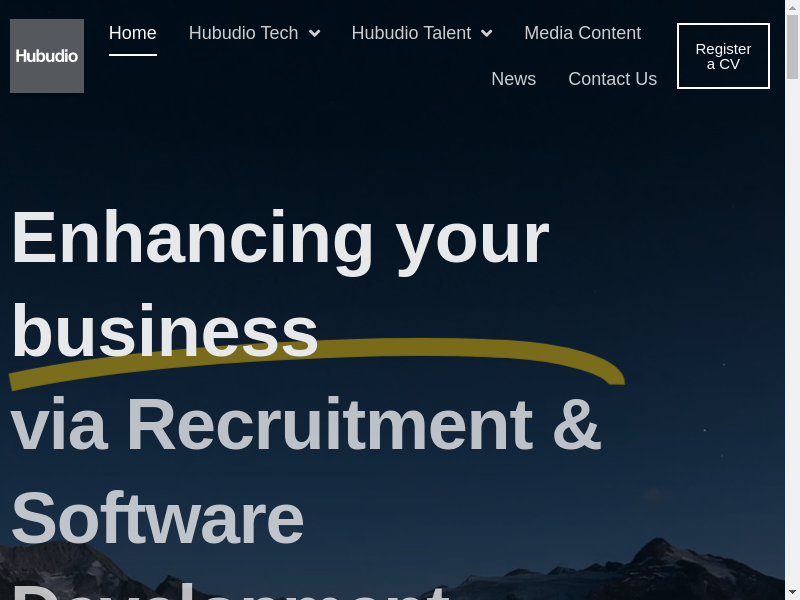
Task: Click the "via Recruitment &" heading line
Action: [x=306, y=424]
